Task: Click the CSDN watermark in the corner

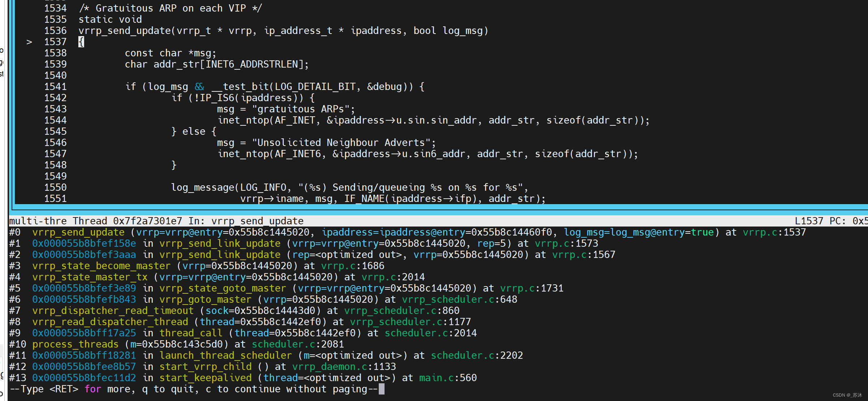Action: point(847,395)
